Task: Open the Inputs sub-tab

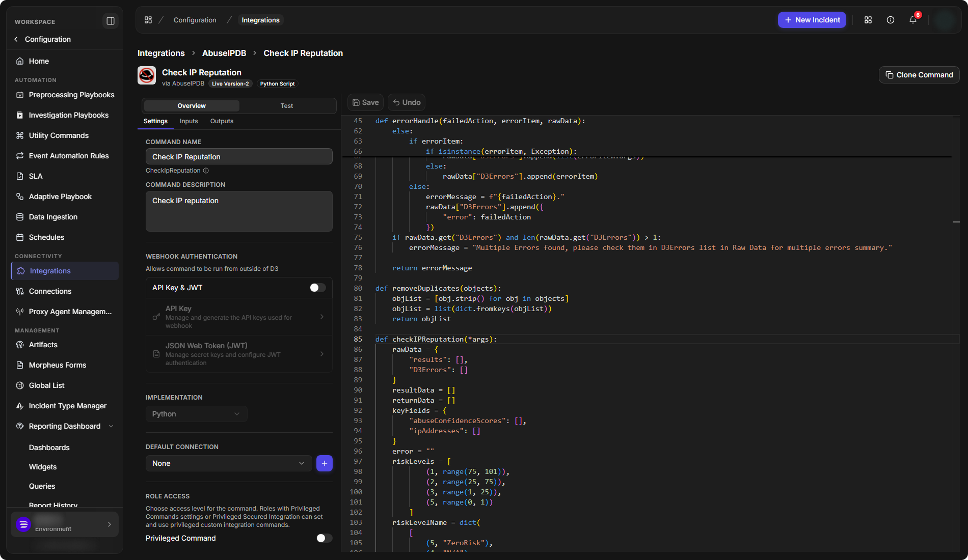Action: (x=189, y=121)
